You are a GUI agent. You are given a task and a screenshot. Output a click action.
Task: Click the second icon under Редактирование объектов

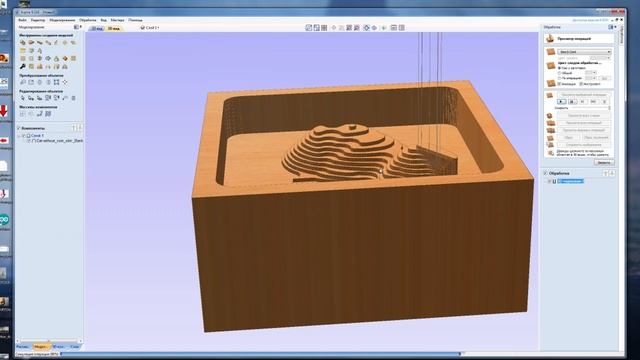(x=31, y=98)
